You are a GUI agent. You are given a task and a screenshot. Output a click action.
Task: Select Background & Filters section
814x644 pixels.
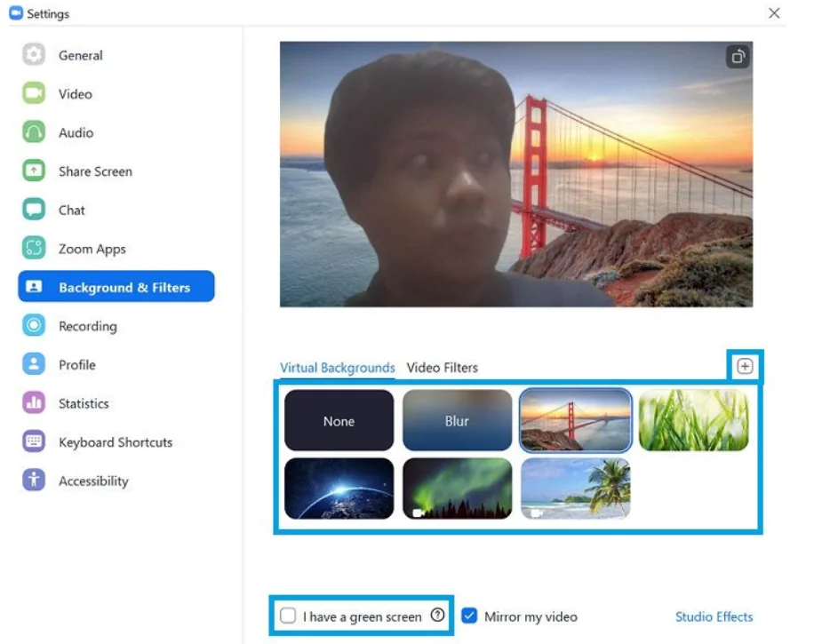tap(116, 286)
